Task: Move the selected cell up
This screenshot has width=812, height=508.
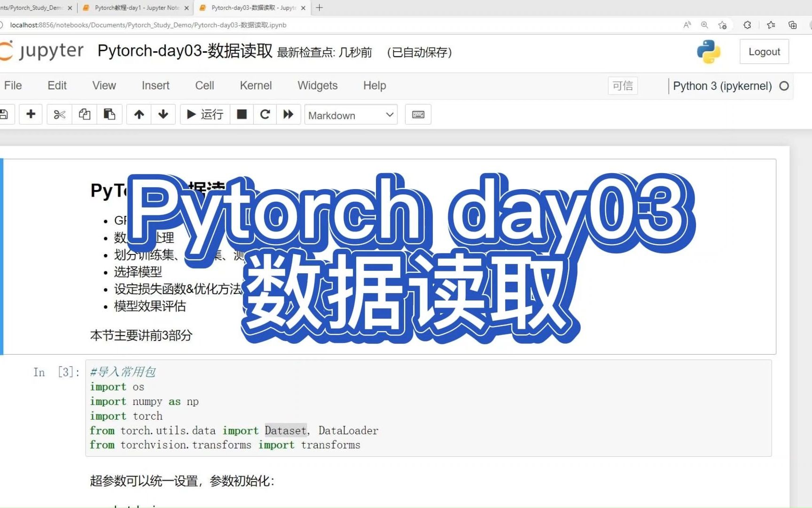Action: [x=139, y=114]
